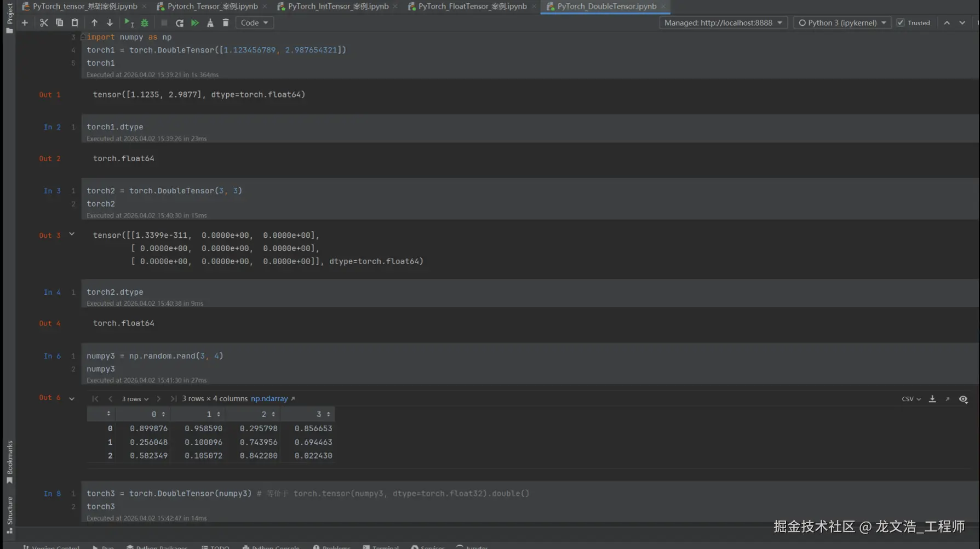Select table cell value 0.022430
980x549 pixels.
pyautogui.click(x=313, y=456)
